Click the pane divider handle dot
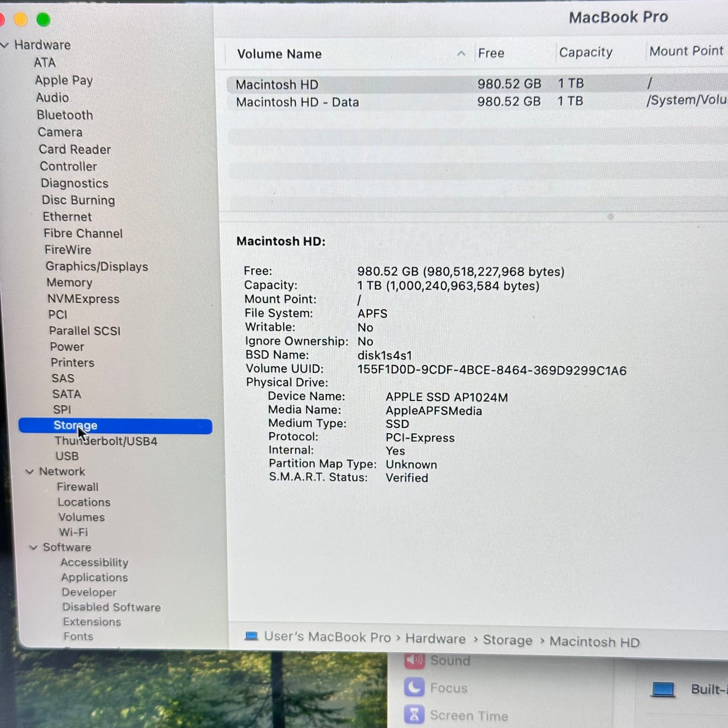This screenshot has width=728, height=728. [x=611, y=217]
